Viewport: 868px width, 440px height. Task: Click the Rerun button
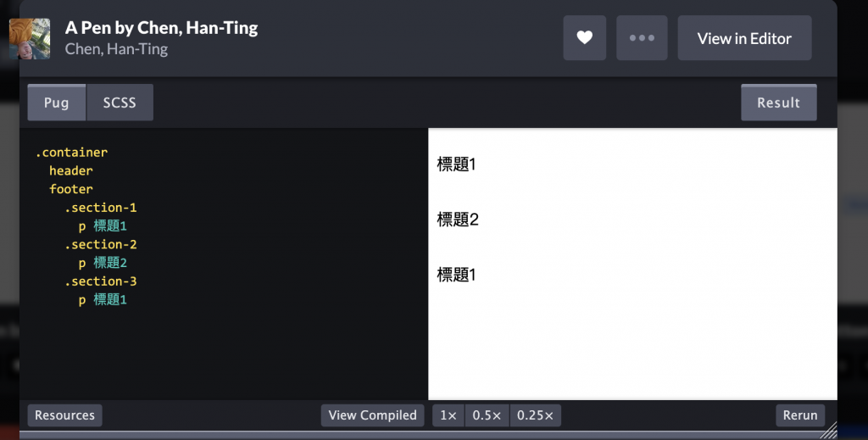(x=800, y=415)
